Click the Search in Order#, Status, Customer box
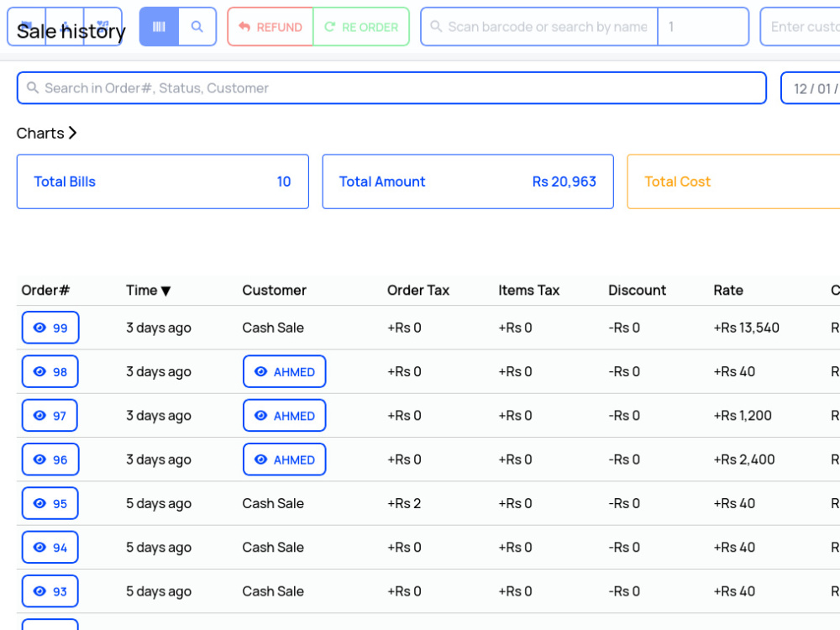 point(391,88)
